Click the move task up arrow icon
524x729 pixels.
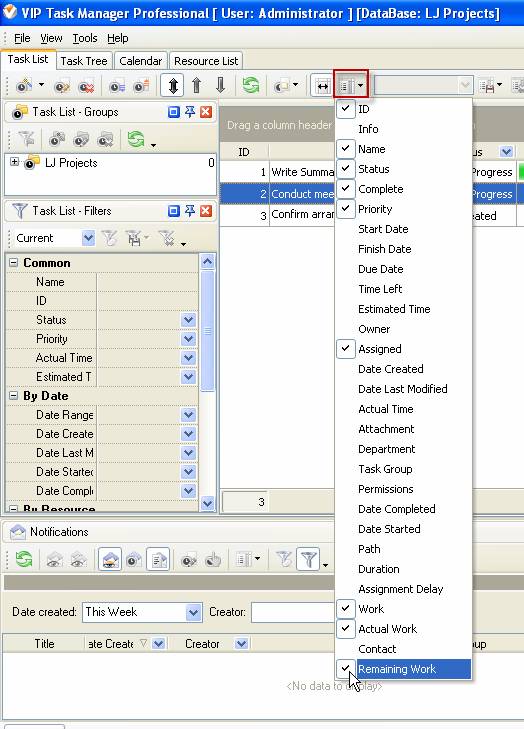tap(197, 86)
